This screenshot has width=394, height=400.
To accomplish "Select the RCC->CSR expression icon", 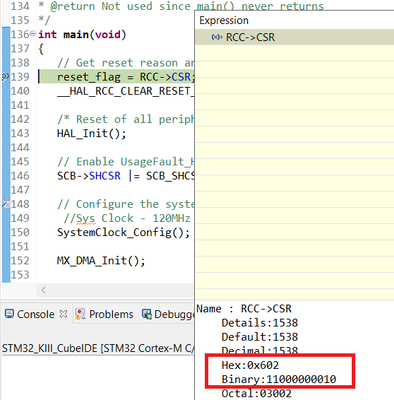I will (x=217, y=37).
